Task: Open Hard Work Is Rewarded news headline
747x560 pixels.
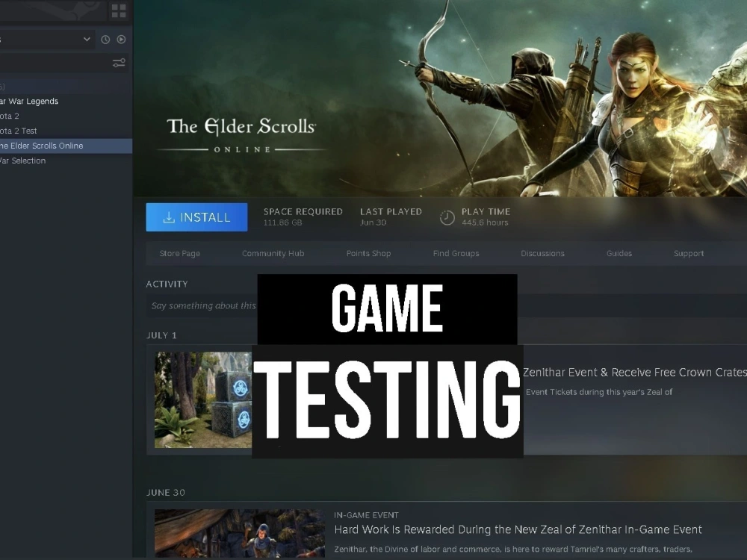Action: (518, 529)
